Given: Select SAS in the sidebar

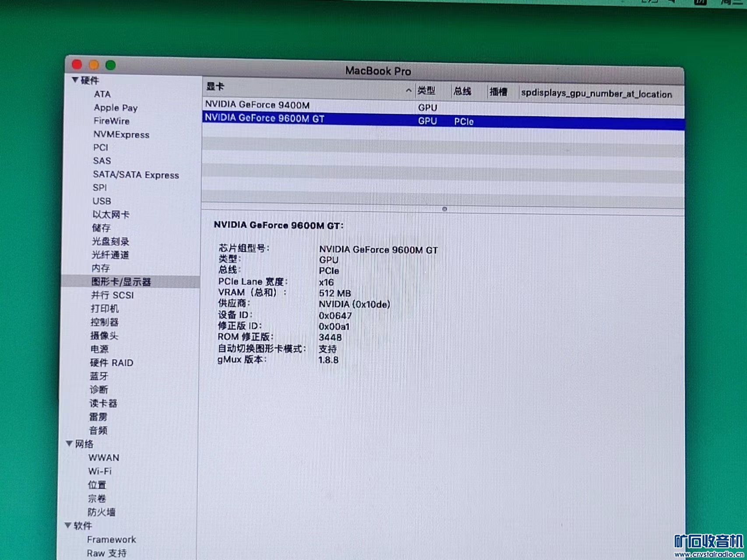Looking at the screenshot, I should 102,161.
